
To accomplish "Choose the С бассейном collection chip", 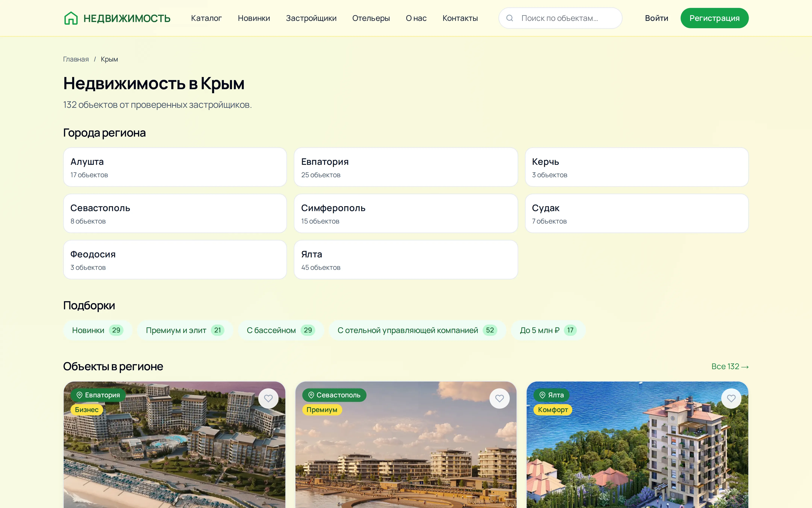I will 281,330.
